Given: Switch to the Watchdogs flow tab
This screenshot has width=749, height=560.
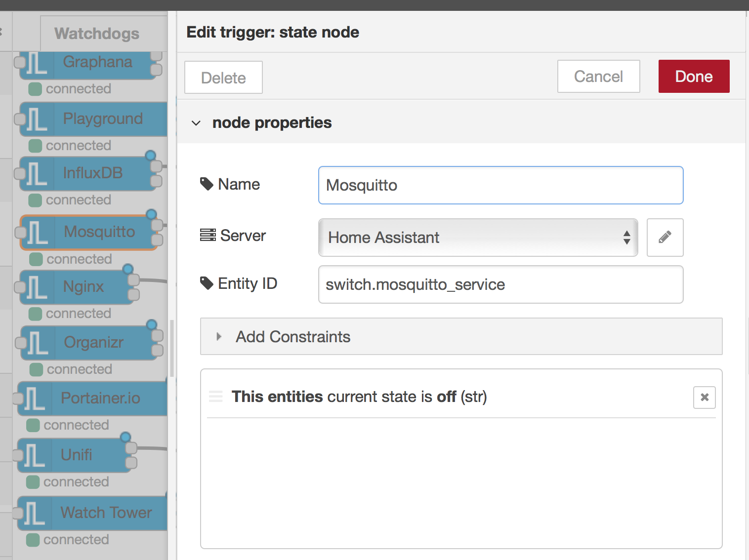Looking at the screenshot, I should 96,33.
